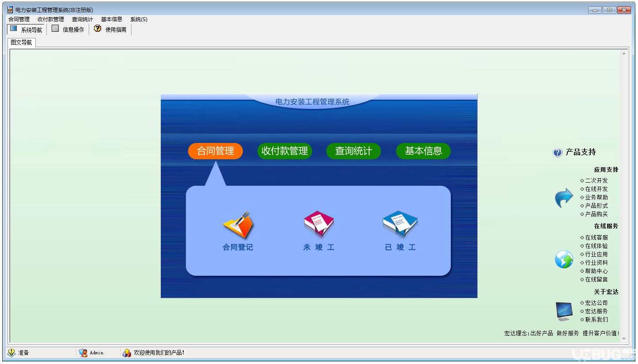Open the 宏达服务 link
This screenshot has width=638, height=364.
[x=596, y=311]
